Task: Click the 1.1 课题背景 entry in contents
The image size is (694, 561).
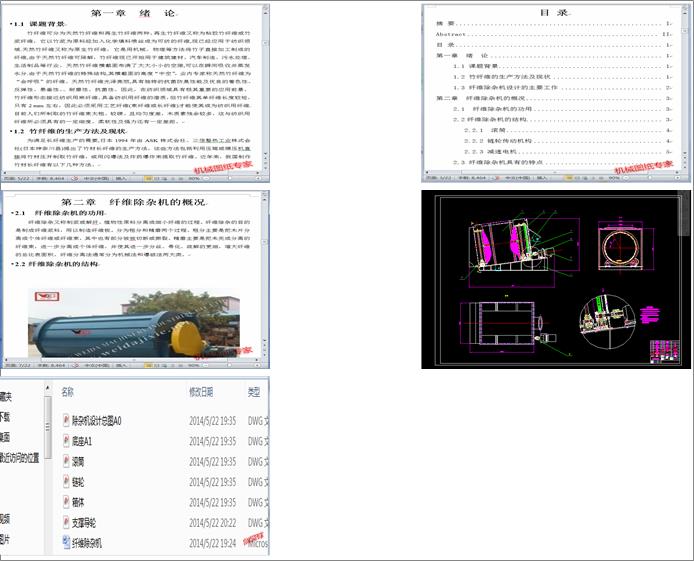Action: (x=481, y=65)
